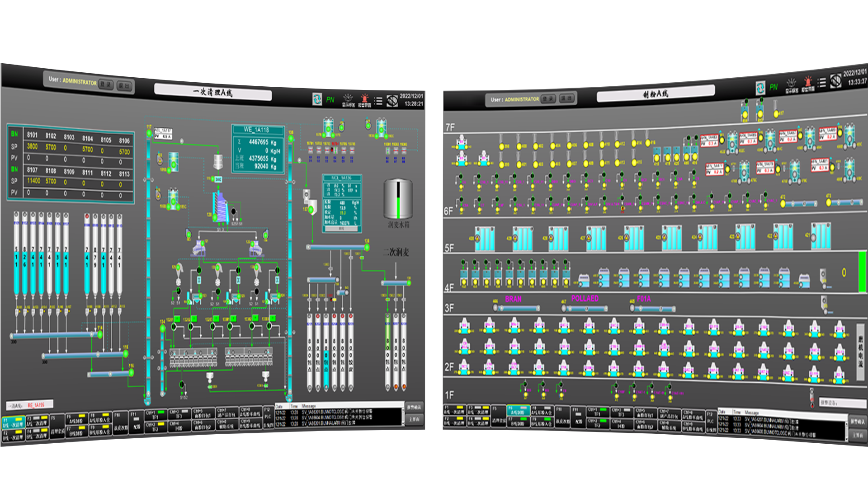This screenshot has width=868, height=488.
Task: Open list menu icon on 制粉A线 header
Action: coord(821,83)
